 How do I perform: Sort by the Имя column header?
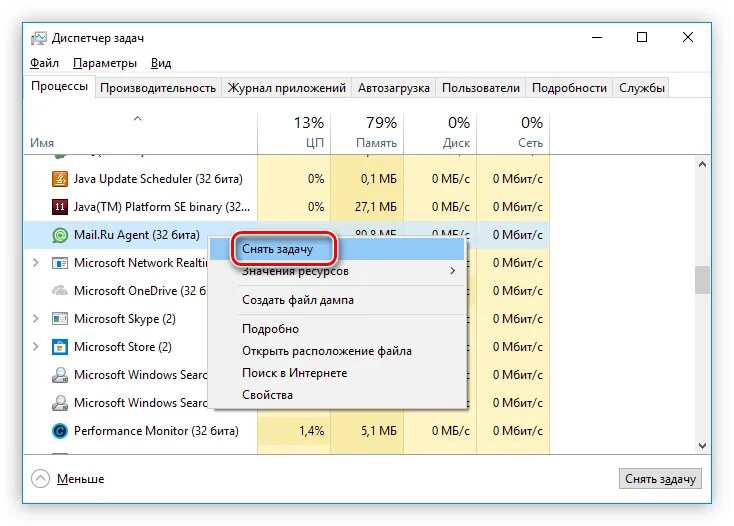pyautogui.click(x=140, y=133)
